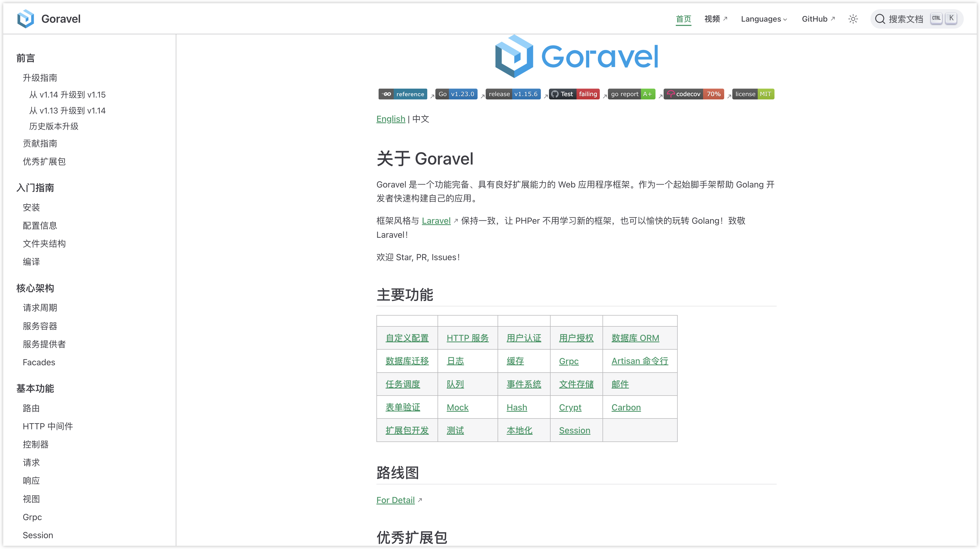Select 升级指南 in the sidebar
Viewport: 980px width, 549px height.
(x=40, y=78)
